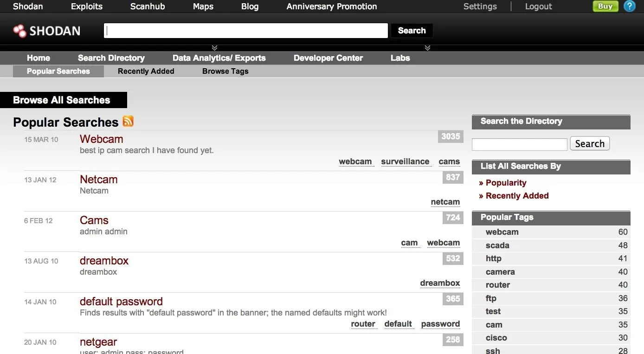Open the Developer Center tab

[328, 58]
